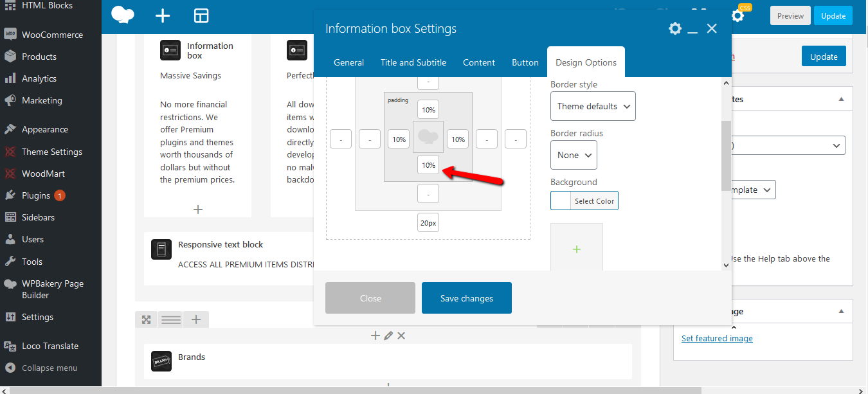Click the gray Close button
Image resolution: width=868 pixels, height=394 pixels.
[x=370, y=298]
